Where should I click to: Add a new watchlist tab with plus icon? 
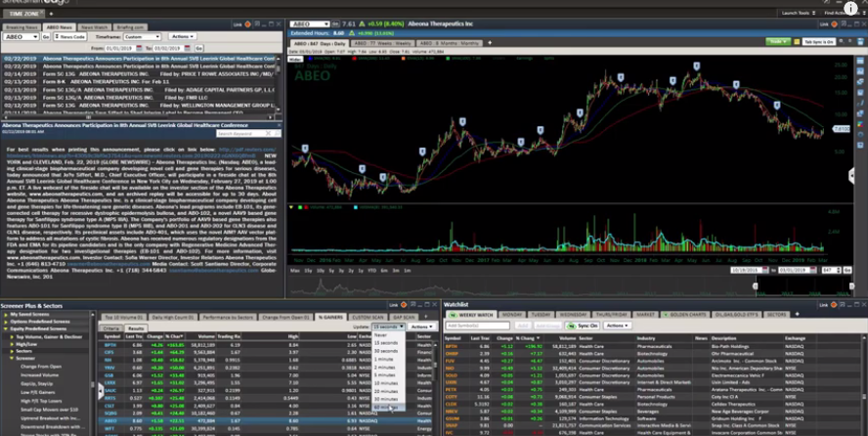pos(798,314)
